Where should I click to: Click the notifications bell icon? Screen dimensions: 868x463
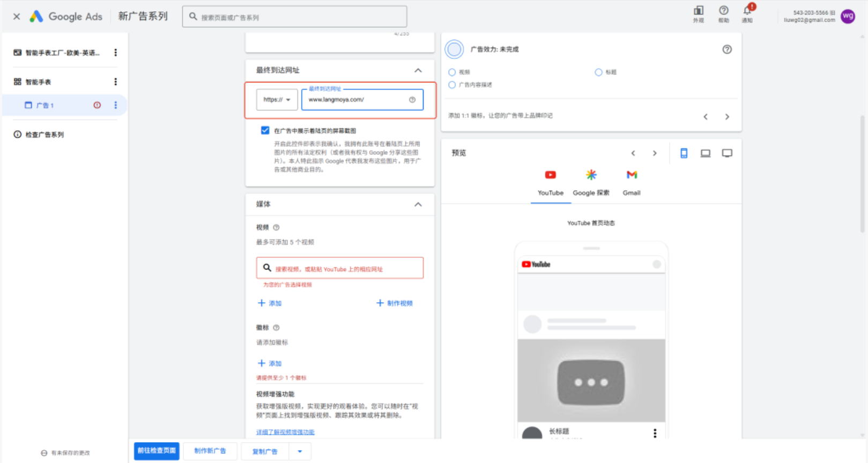pos(747,11)
